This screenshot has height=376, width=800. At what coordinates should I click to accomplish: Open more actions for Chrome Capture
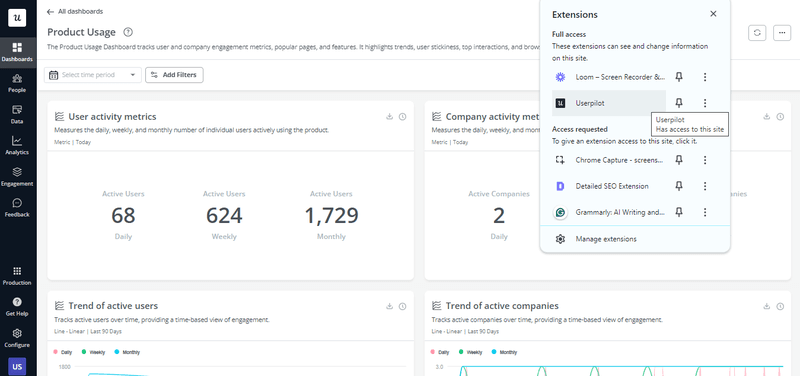(705, 160)
